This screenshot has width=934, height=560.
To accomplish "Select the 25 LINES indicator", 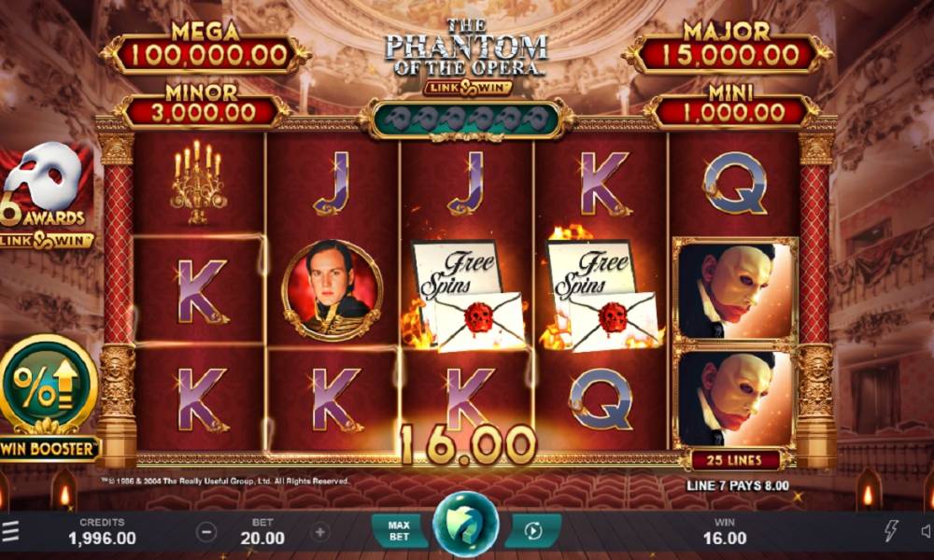I will [734, 460].
